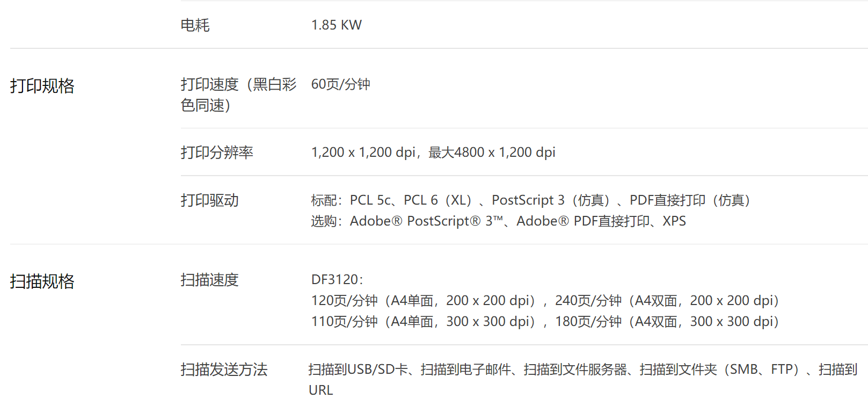Click the 扫描发送方法 row label
The width and height of the screenshot is (868, 413).
224,369
